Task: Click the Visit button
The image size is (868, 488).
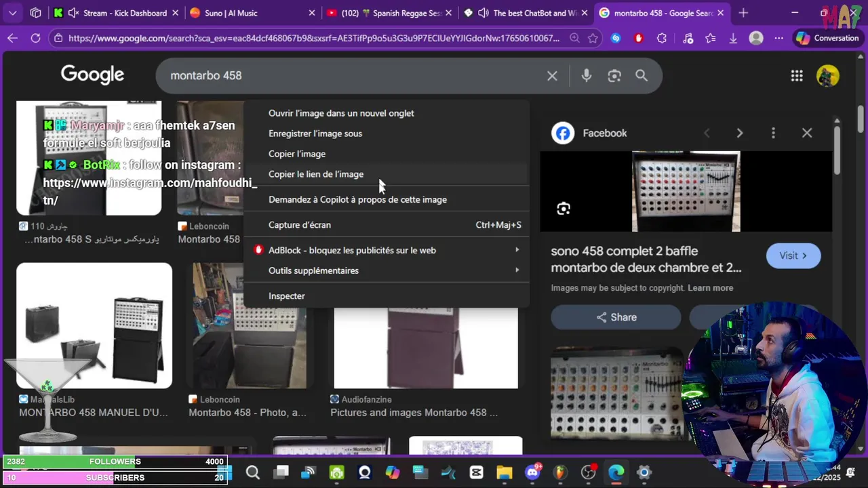Action: tap(793, 256)
